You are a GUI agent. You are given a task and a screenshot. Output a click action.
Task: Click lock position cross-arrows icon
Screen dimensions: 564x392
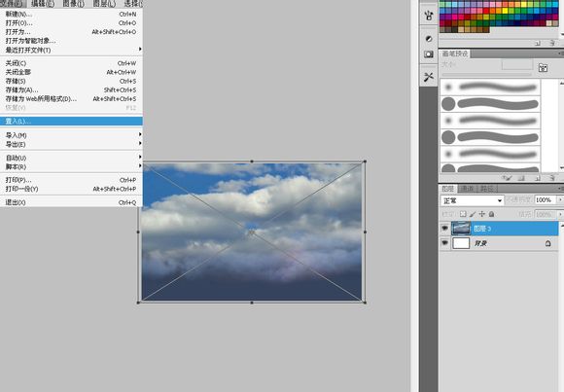click(x=482, y=214)
